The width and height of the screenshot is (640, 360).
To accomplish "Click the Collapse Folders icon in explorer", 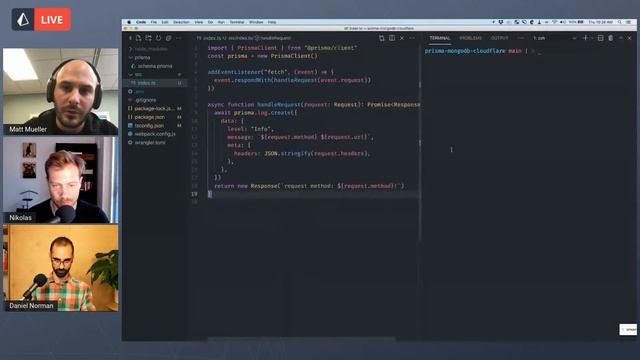I will tap(168, 38).
